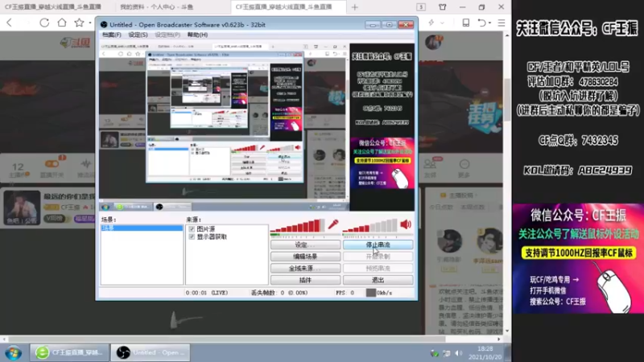Expand the 主播投稿 chevron on the page
This screenshot has width=644, height=362.
point(477,195)
